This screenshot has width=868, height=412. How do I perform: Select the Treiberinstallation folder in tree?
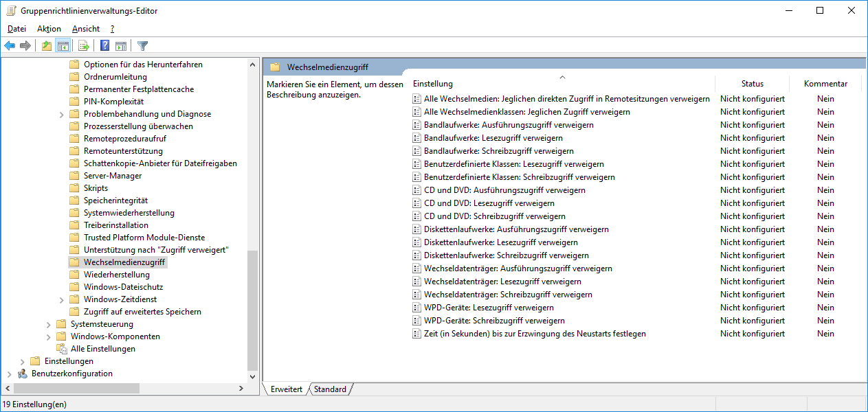115,225
